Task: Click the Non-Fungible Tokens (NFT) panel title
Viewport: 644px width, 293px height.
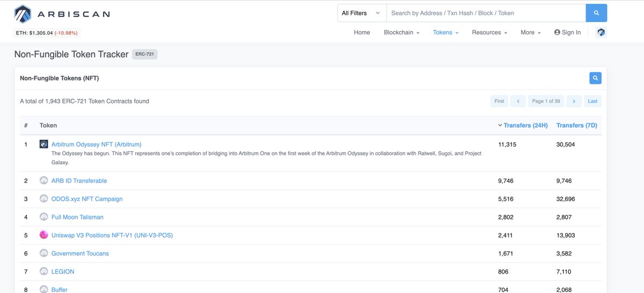Action: (x=60, y=78)
